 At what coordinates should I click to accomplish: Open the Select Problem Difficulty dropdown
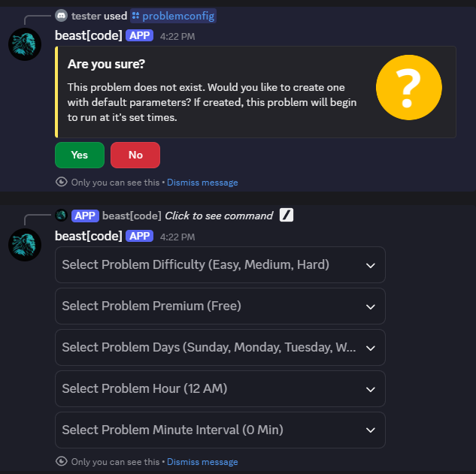220,264
